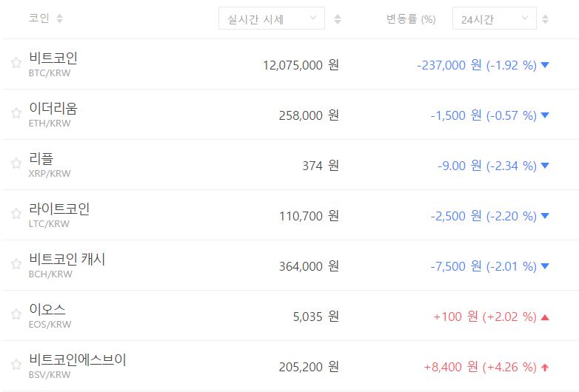Click the 비트코인 price 12,075,000 원
The image size is (579, 392).
[301, 65]
